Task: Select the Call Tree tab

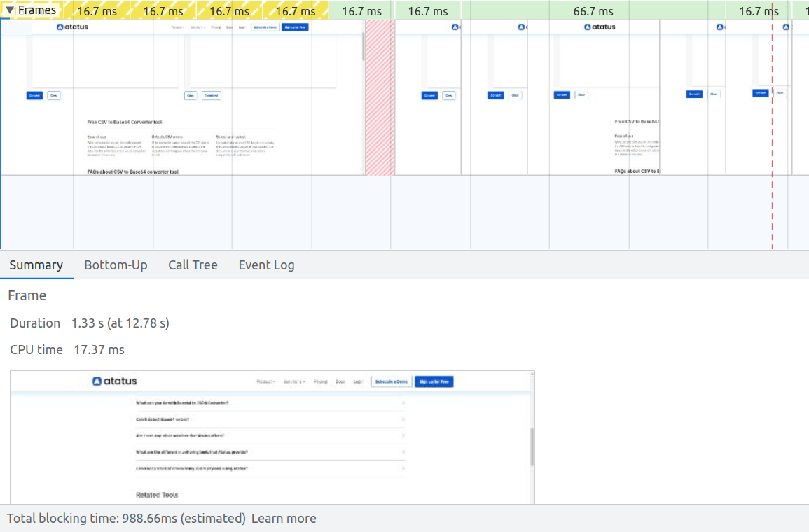Action: [x=193, y=265]
